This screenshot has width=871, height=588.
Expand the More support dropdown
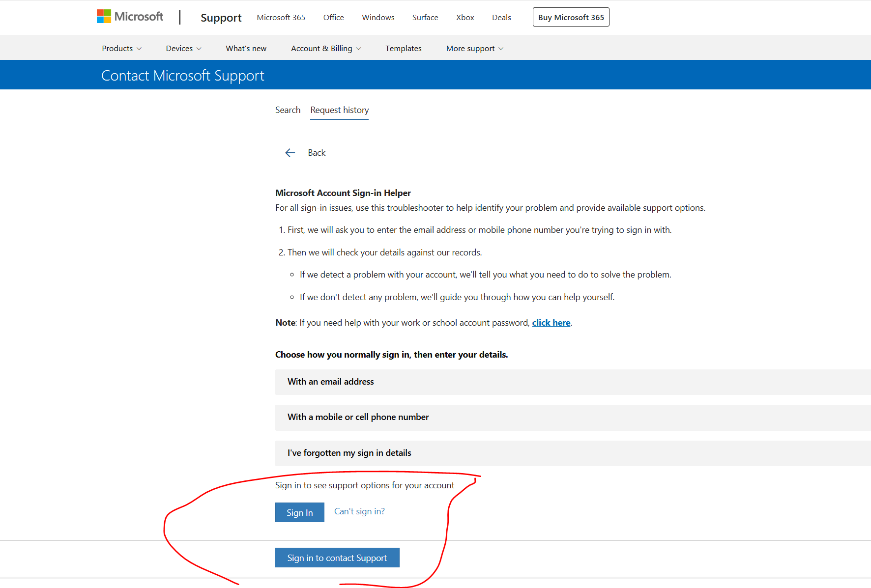tap(475, 48)
